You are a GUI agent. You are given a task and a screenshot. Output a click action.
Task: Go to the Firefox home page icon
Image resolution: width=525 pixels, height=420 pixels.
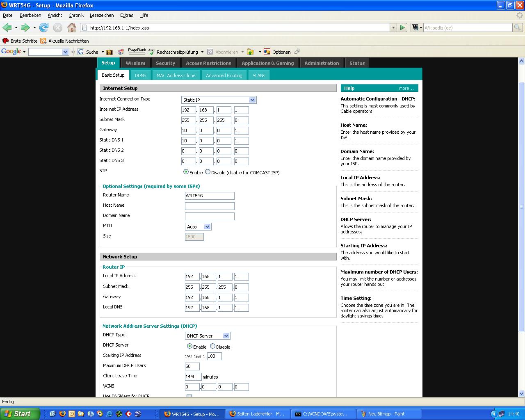tap(72, 27)
